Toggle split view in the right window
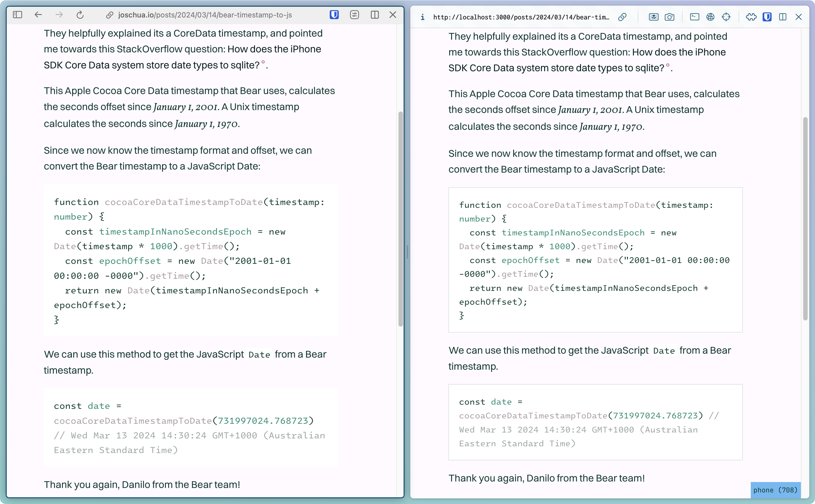Viewport: 815px width, 504px height. click(x=783, y=17)
